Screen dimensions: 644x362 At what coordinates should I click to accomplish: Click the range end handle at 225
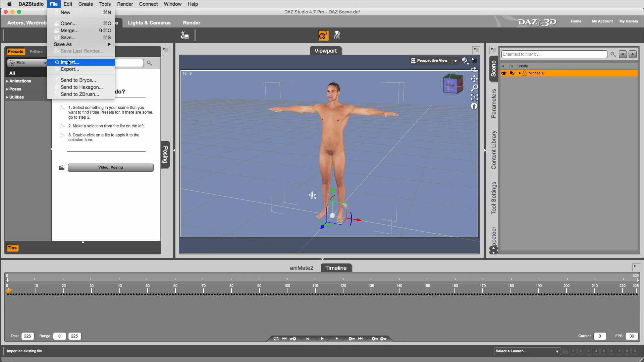coord(638,280)
